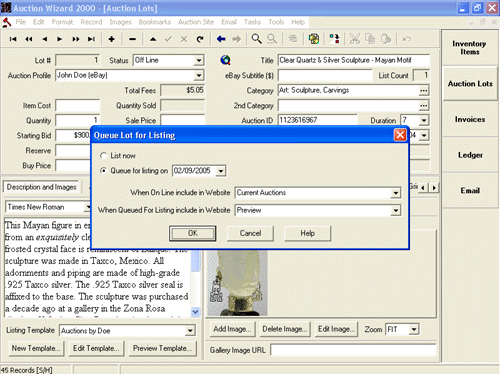Open the Bookmarks menu
The width and height of the screenshot is (500, 374).
coord(155,22)
